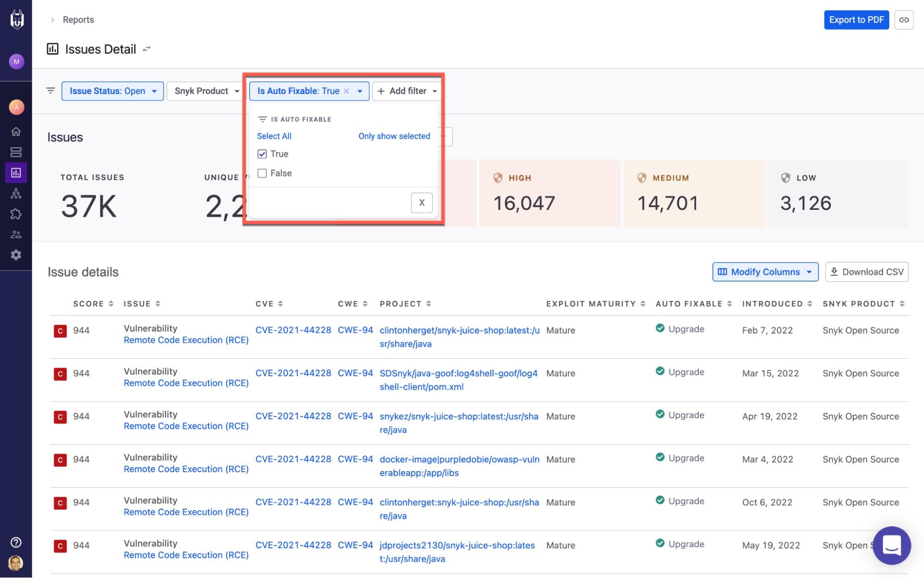
Task: Sort by the SCORE column arrows
Action: [111, 304]
